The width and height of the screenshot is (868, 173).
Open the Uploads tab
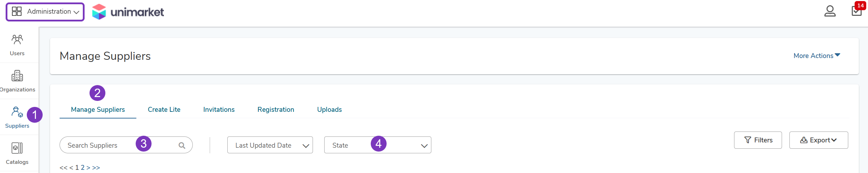click(x=330, y=109)
